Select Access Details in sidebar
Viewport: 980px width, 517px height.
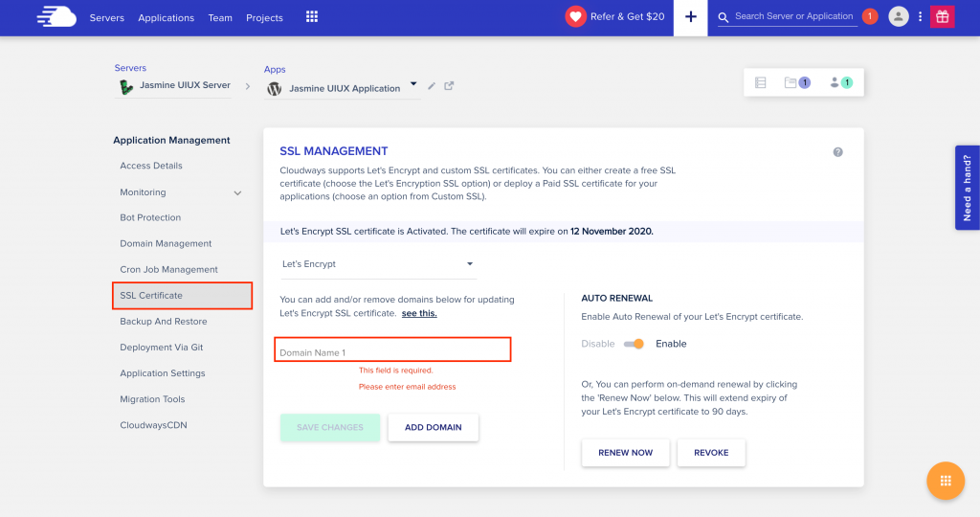point(151,166)
